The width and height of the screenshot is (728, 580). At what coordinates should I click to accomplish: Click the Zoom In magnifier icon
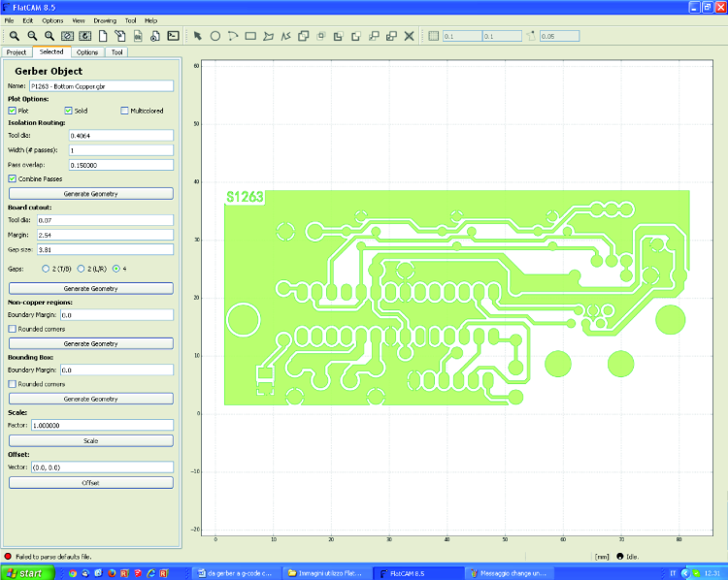coord(50,36)
